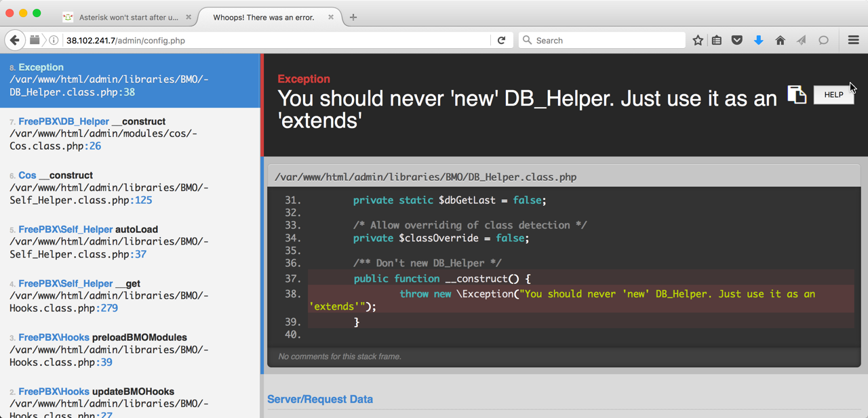Click the red Exception heading
Screen dimensions: 868x418
304,79
